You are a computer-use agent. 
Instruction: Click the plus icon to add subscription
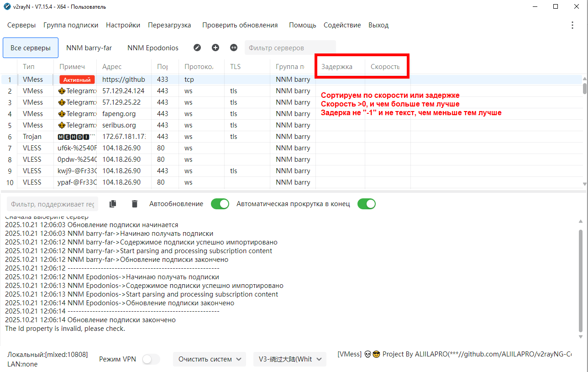click(x=215, y=48)
